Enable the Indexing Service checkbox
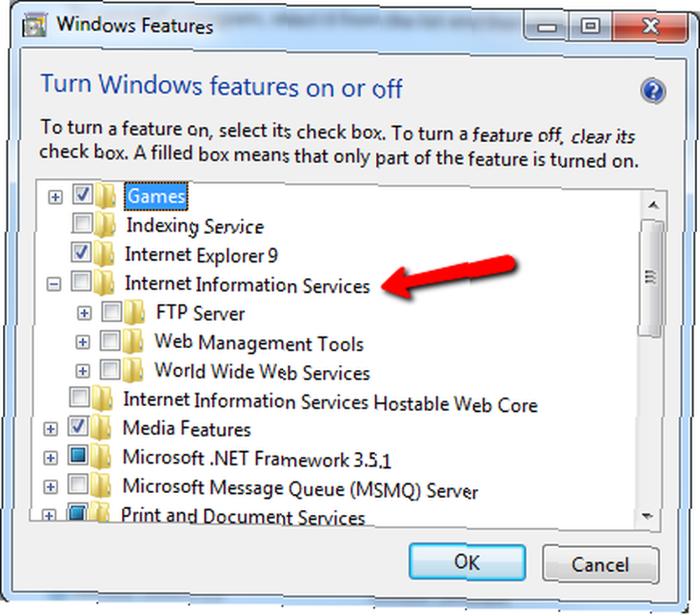 click(82, 223)
